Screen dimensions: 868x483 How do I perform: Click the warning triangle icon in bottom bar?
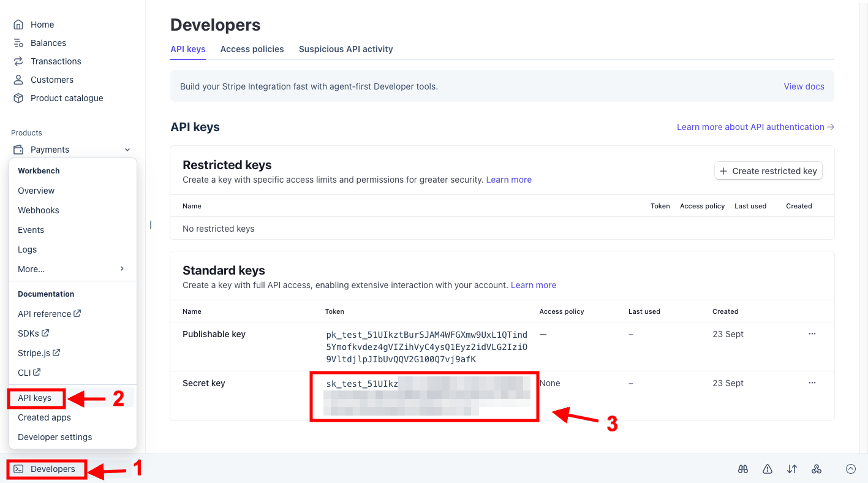pos(768,469)
